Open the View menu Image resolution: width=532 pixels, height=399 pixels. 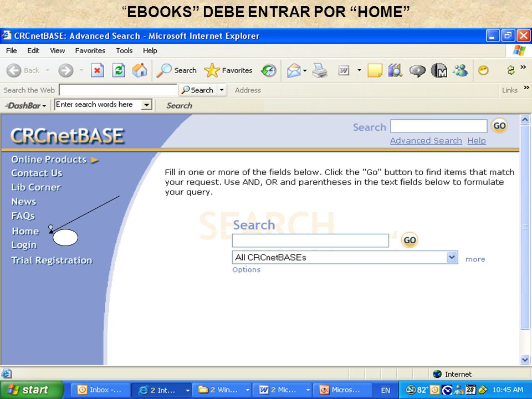[57, 50]
